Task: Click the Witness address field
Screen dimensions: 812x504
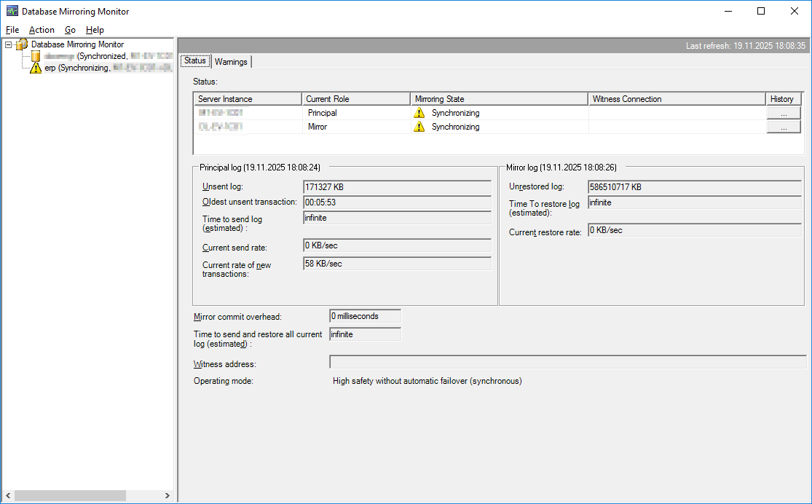Action: pos(567,362)
